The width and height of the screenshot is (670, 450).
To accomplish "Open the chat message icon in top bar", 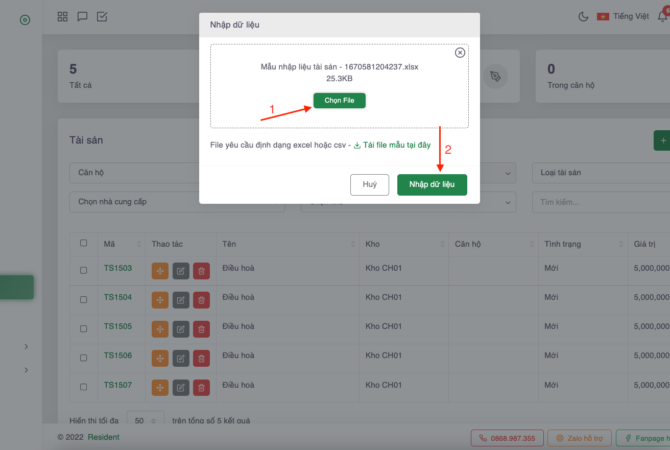I will 82,16.
